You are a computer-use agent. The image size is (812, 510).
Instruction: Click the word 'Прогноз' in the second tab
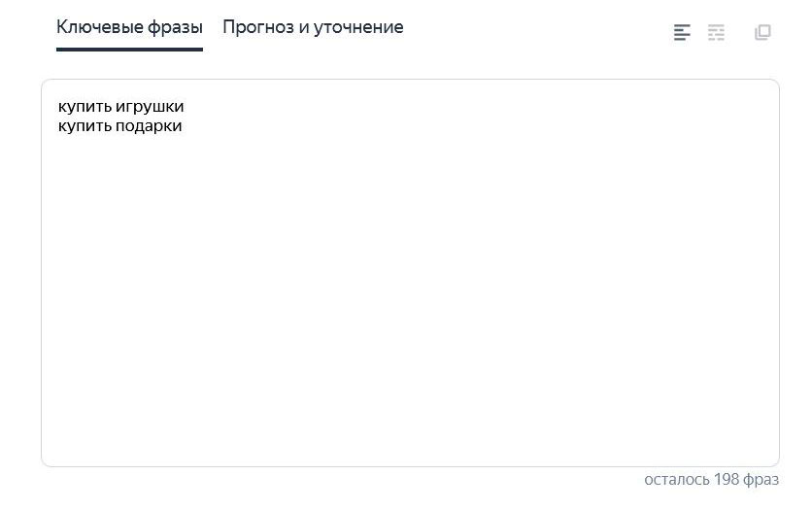(258, 27)
